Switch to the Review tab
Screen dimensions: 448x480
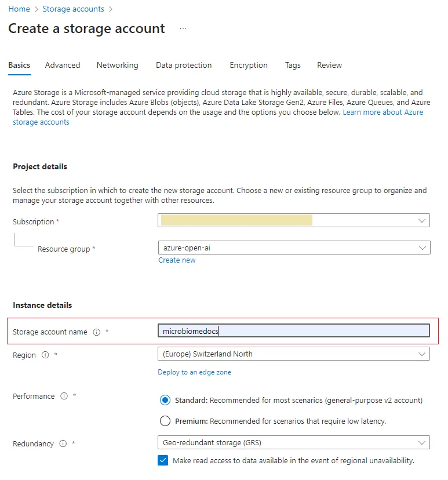coord(330,65)
